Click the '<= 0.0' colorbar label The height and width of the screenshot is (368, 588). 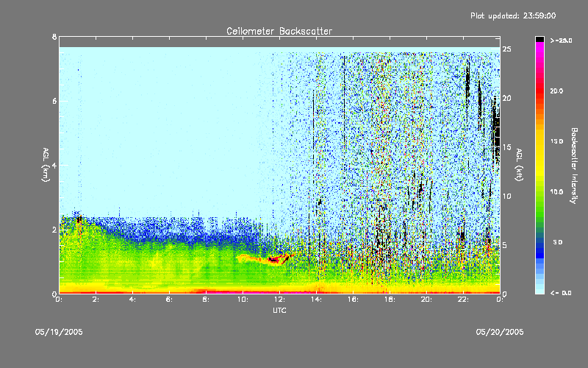(561, 293)
